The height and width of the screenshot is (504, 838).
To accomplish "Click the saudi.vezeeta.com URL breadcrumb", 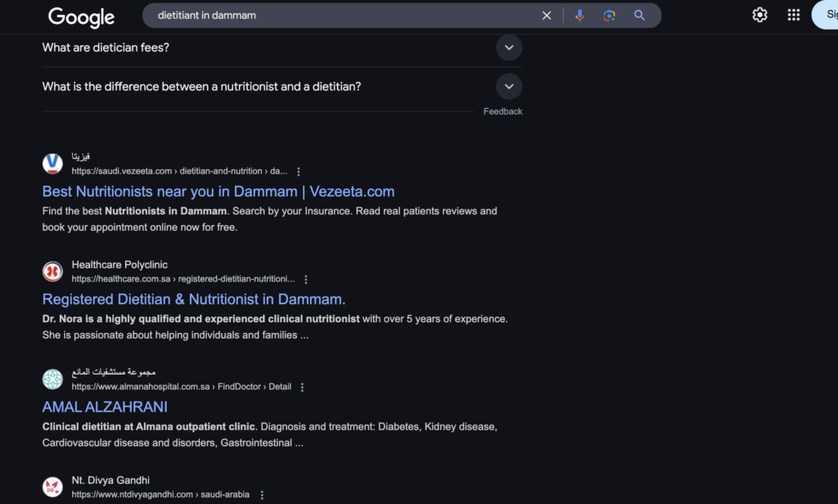I will click(x=179, y=171).
